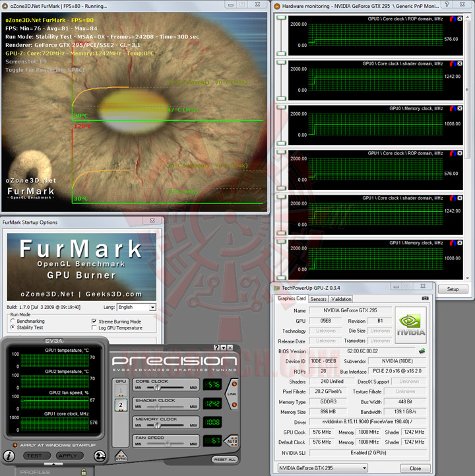Open the Validation tab in GPU-Z
The image size is (475, 476).
(x=341, y=299)
